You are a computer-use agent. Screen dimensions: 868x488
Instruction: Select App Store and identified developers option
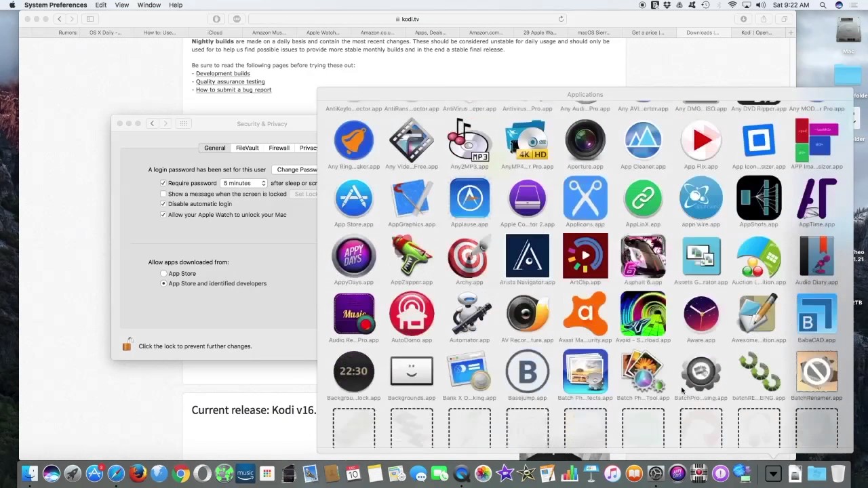[163, 283]
